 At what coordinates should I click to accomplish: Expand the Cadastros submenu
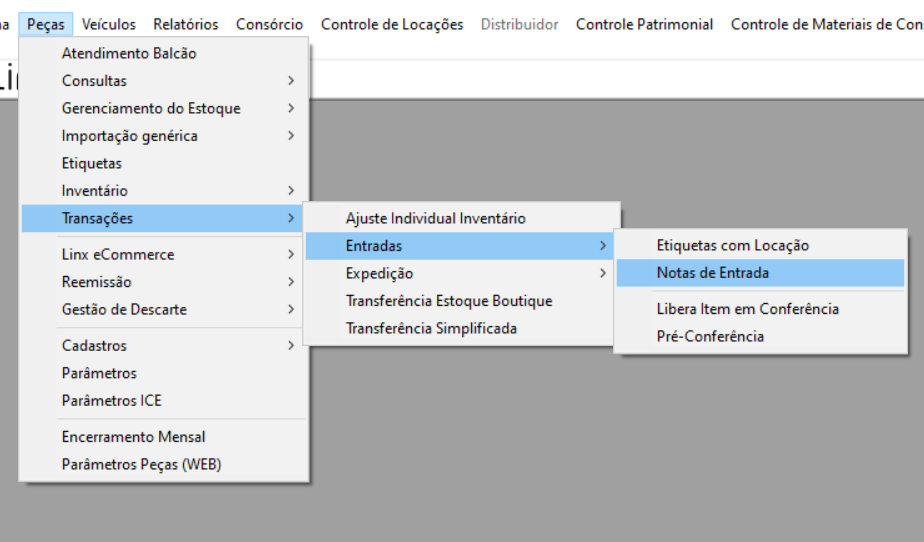point(95,346)
